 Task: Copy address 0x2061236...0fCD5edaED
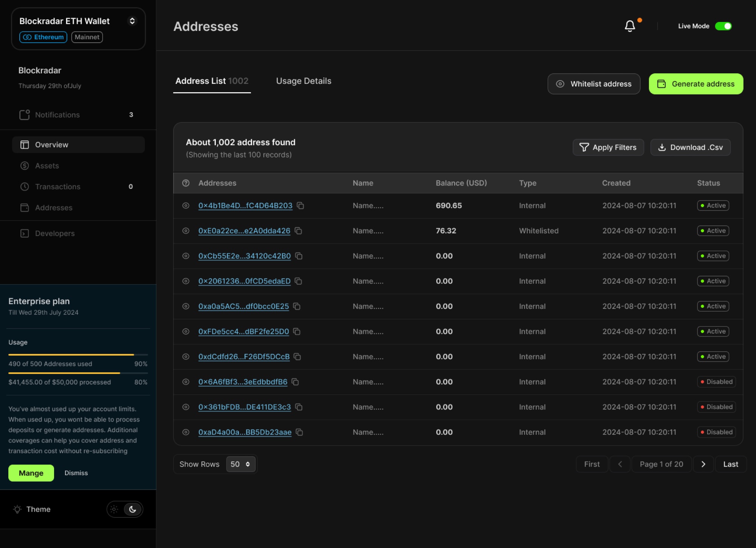[298, 281]
